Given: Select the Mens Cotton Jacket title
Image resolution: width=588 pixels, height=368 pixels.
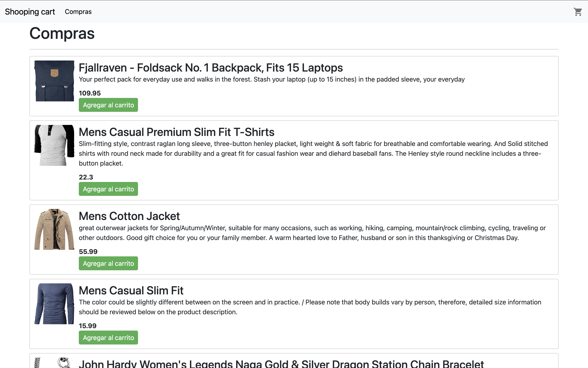Looking at the screenshot, I should 129,216.
